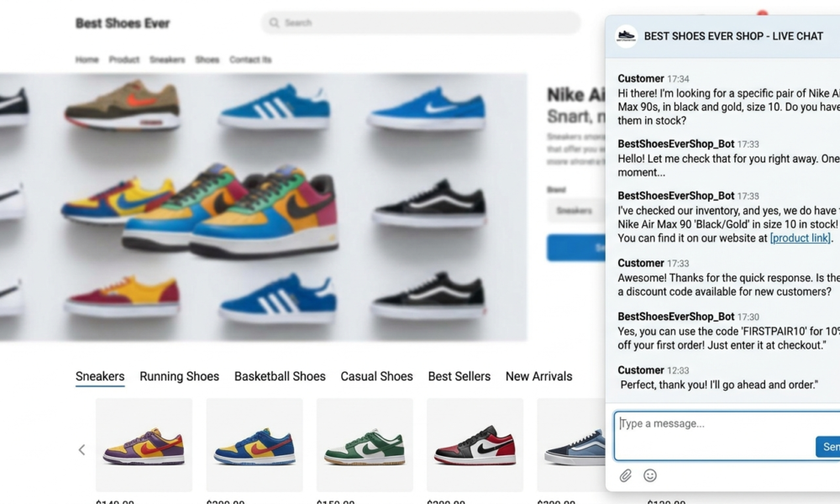This screenshot has height=504, width=840.
Task: Focus the Search field at the top
Action: 421,23
